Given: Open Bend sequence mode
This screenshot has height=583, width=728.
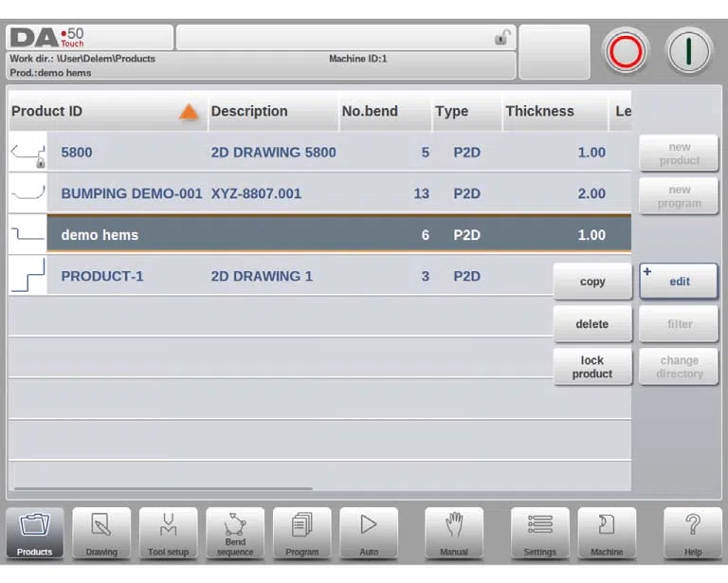Looking at the screenshot, I should pos(235,533).
